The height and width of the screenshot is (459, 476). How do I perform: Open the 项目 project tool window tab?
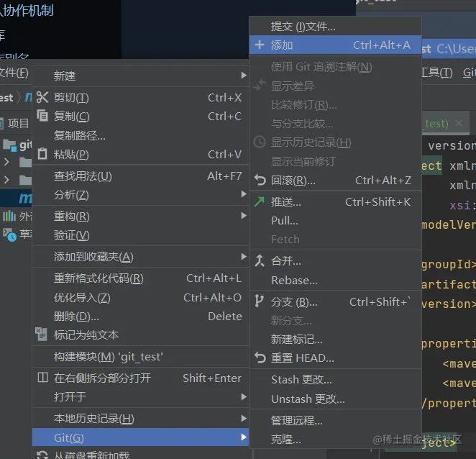click(x=18, y=123)
